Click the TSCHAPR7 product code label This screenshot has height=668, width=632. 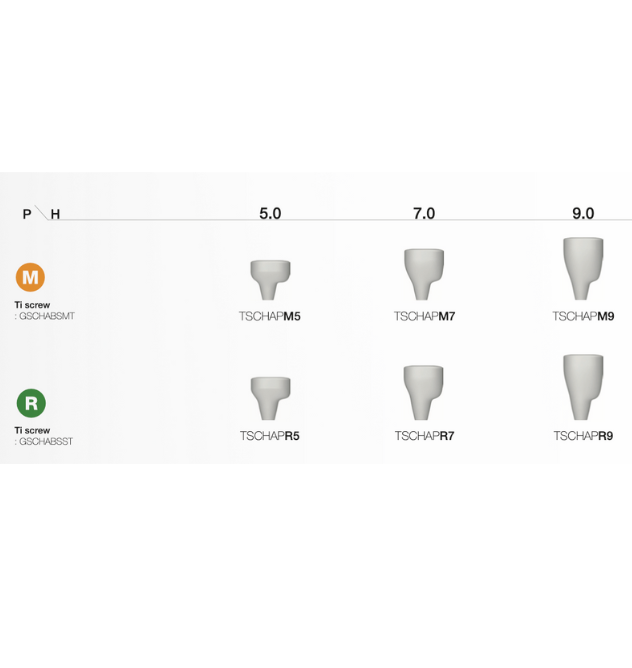pos(424,436)
